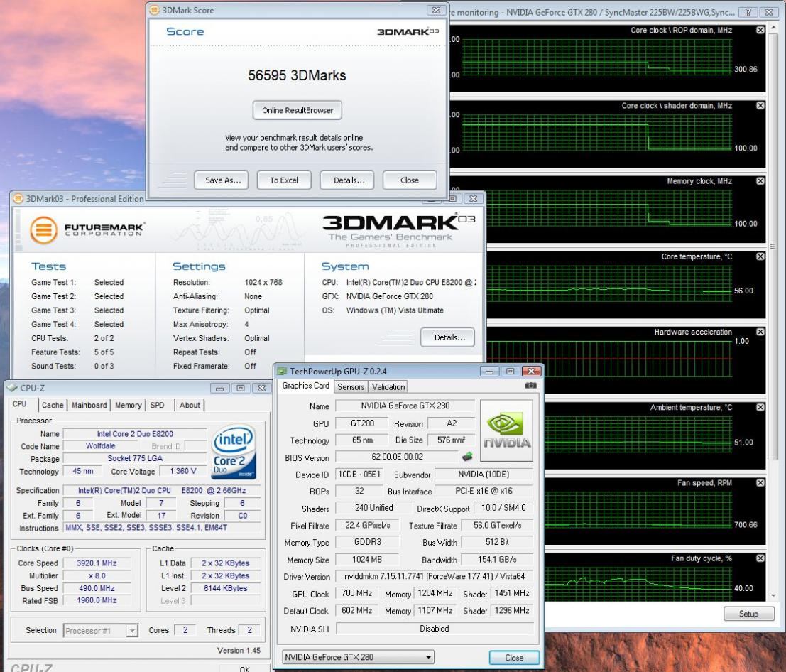Screen dimensions: 786x672
Task: Click Close in the 3DMark Score dialog
Action: click(x=410, y=180)
